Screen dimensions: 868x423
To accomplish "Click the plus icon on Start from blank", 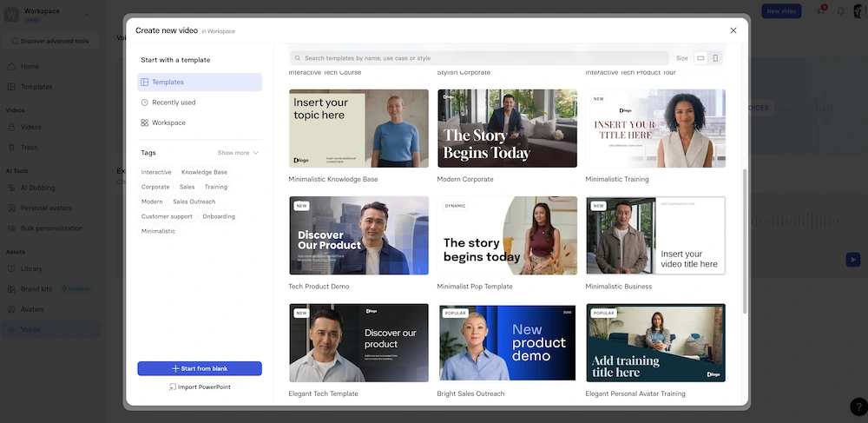I will [x=175, y=369].
